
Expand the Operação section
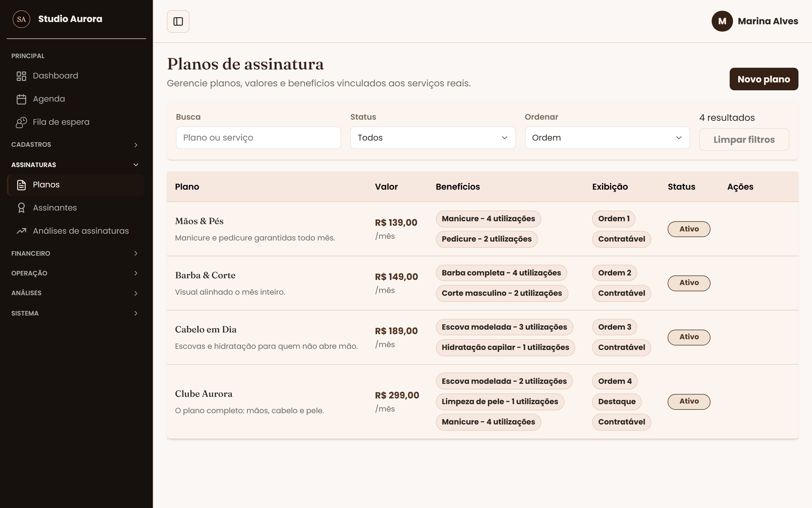coord(76,273)
